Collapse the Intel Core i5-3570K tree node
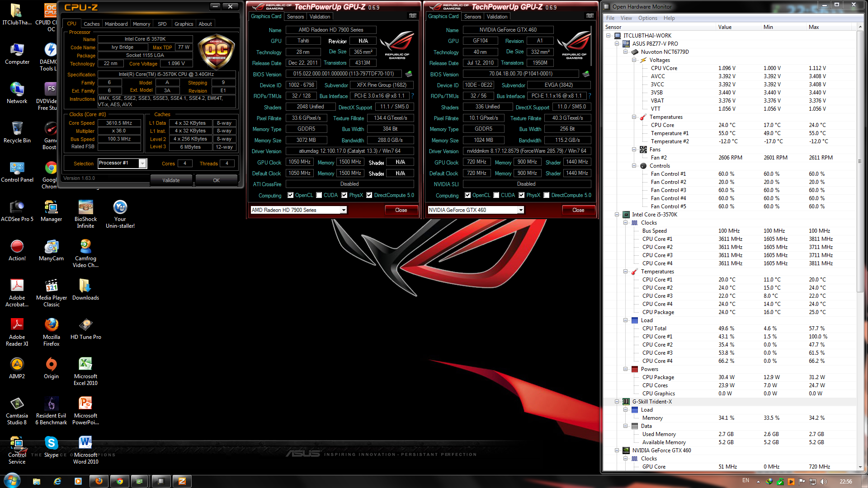The width and height of the screenshot is (868, 488). [617, 215]
